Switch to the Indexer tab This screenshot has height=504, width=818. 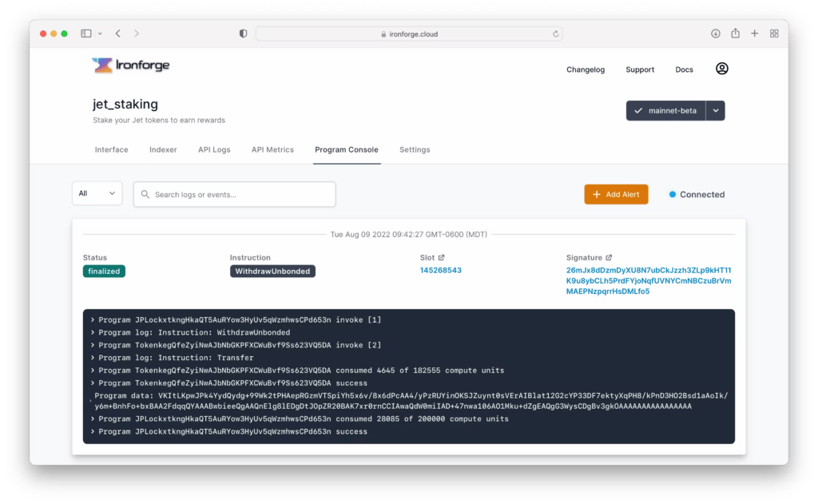tap(163, 149)
